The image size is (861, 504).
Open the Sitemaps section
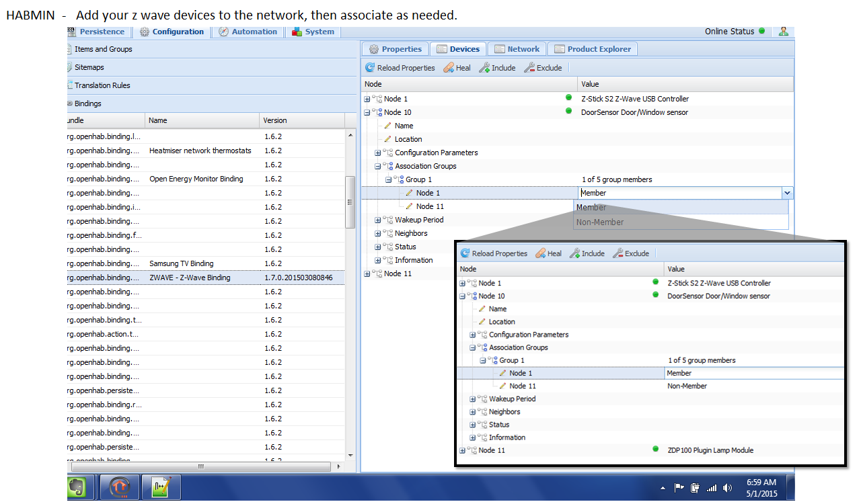tap(212, 67)
